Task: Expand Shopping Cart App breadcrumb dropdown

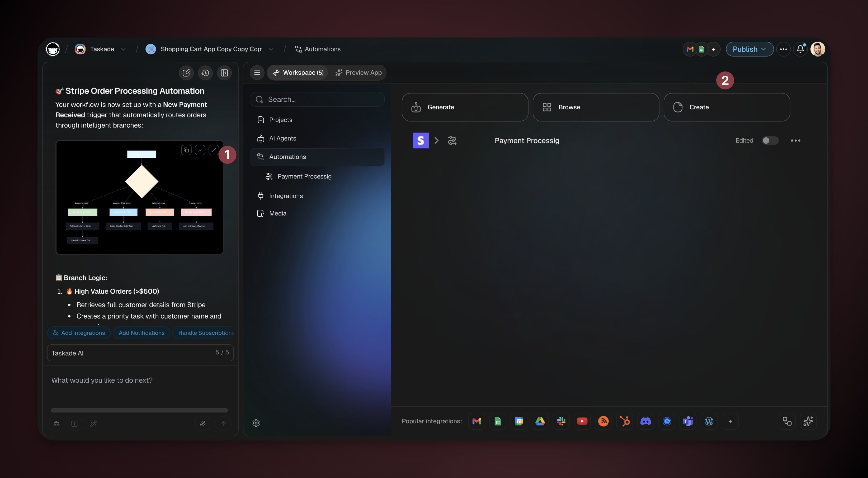Action: pyautogui.click(x=271, y=49)
